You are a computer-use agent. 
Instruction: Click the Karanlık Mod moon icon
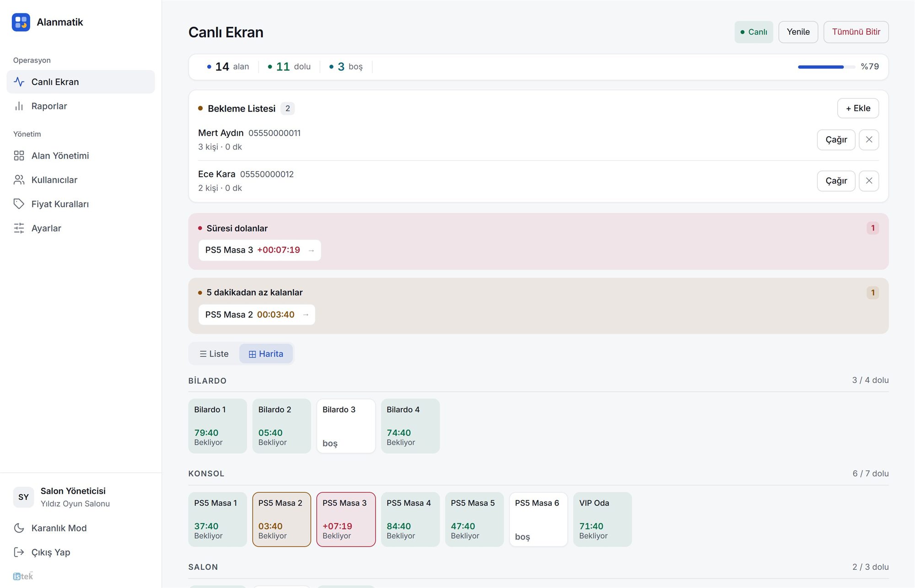click(x=19, y=528)
